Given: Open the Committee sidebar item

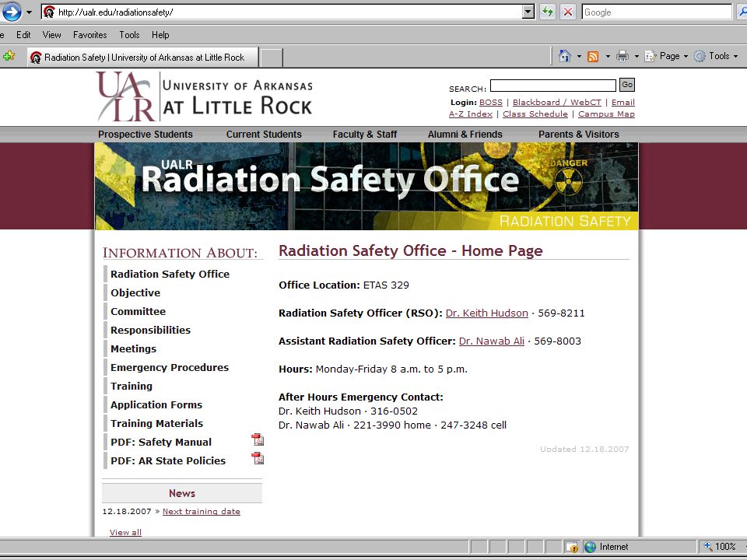Looking at the screenshot, I should click(139, 311).
